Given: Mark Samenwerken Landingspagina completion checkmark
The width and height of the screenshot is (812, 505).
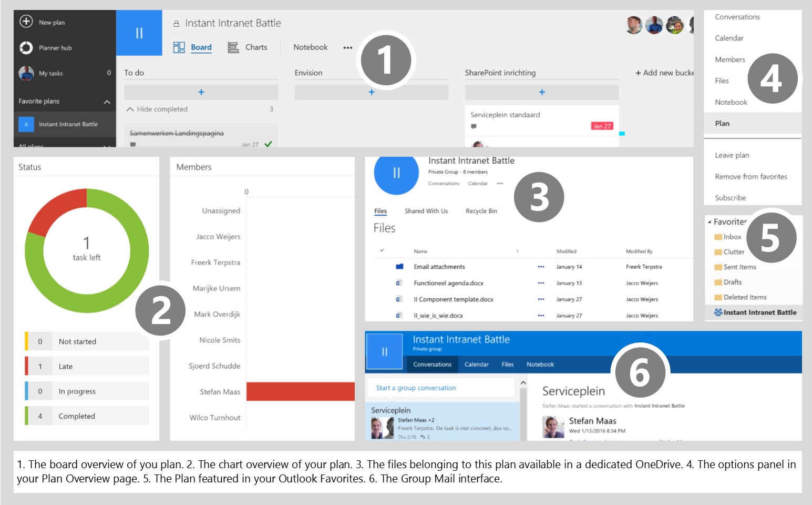Looking at the screenshot, I should pos(268,144).
